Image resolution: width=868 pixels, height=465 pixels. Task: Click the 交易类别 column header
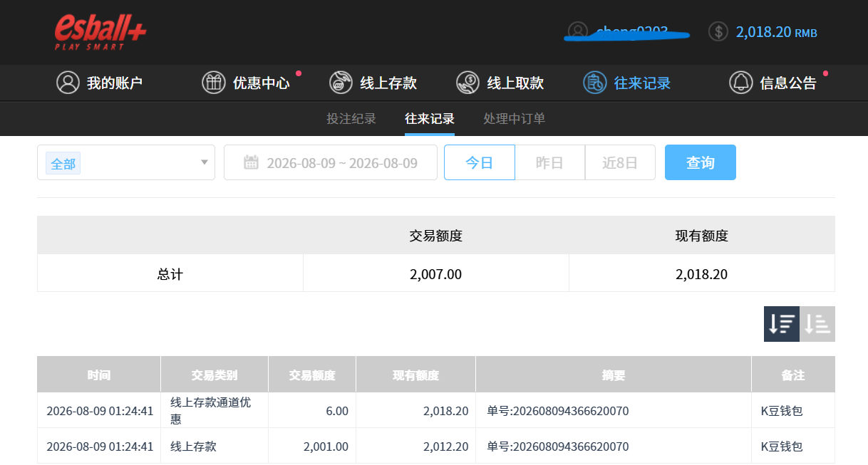(x=215, y=375)
